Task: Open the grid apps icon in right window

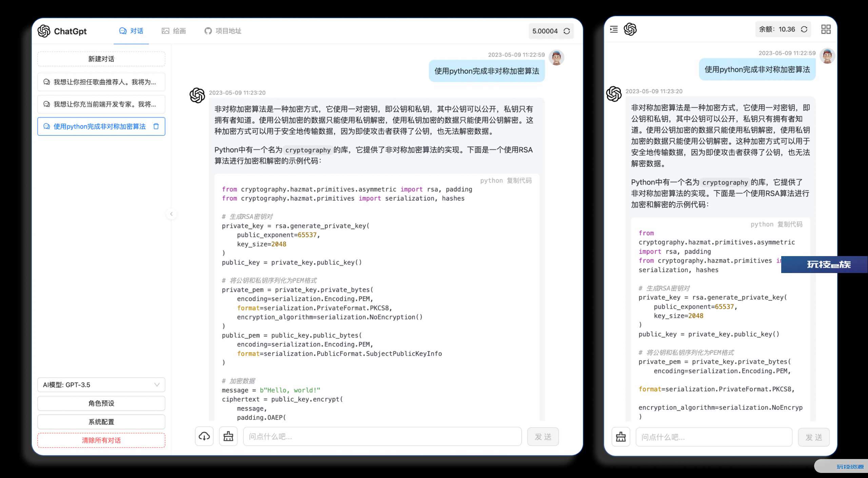Action: (x=826, y=29)
